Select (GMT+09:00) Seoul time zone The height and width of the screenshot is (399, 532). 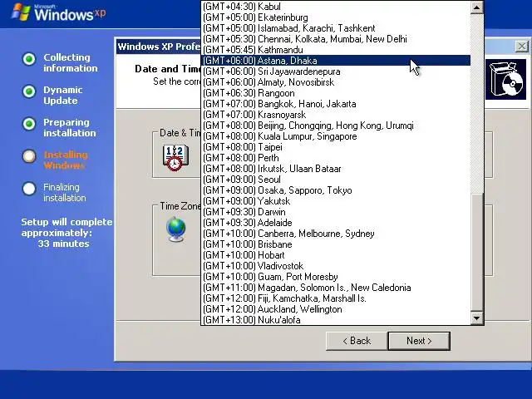point(336,180)
